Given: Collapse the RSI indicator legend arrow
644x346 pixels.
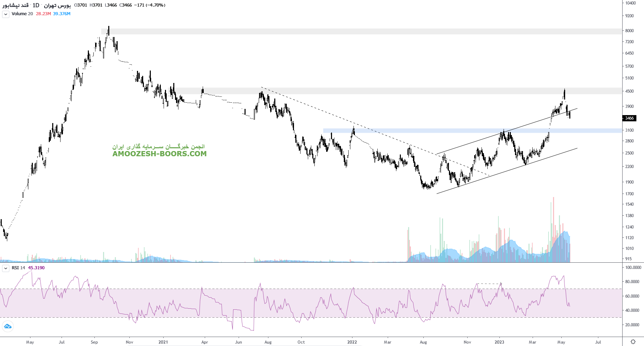Looking at the screenshot, I should click(6, 268).
